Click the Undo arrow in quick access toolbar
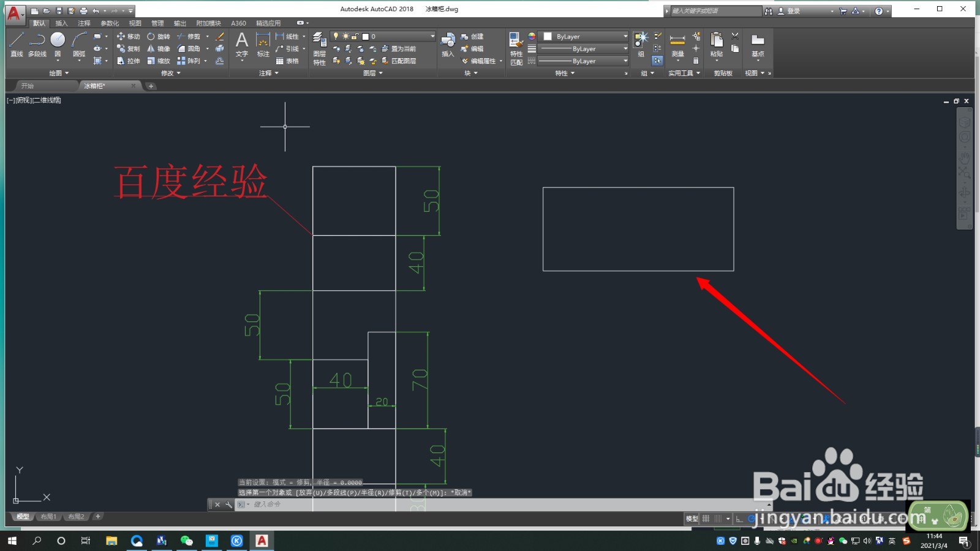The height and width of the screenshot is (551, 980). [x=96, y=11]
